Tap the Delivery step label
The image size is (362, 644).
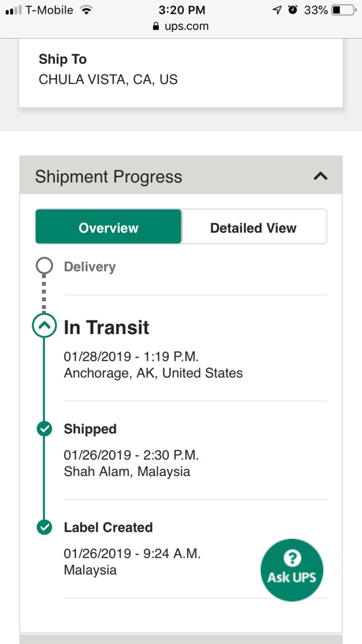(90, 266)
